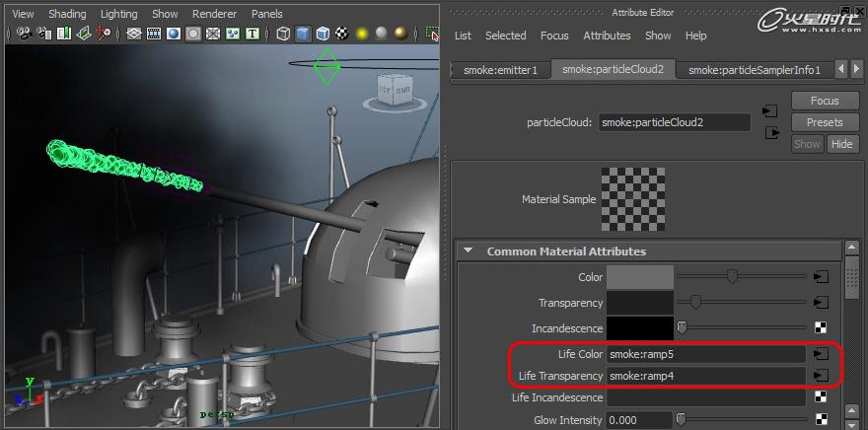Toggle the Shadows gray sphere icon
This screenshot has width=868, height=430.
pos(382,34)
